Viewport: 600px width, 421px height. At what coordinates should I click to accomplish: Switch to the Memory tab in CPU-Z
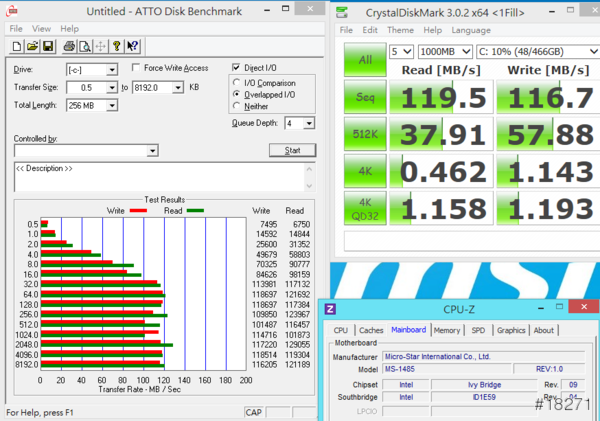coord(447,330)
